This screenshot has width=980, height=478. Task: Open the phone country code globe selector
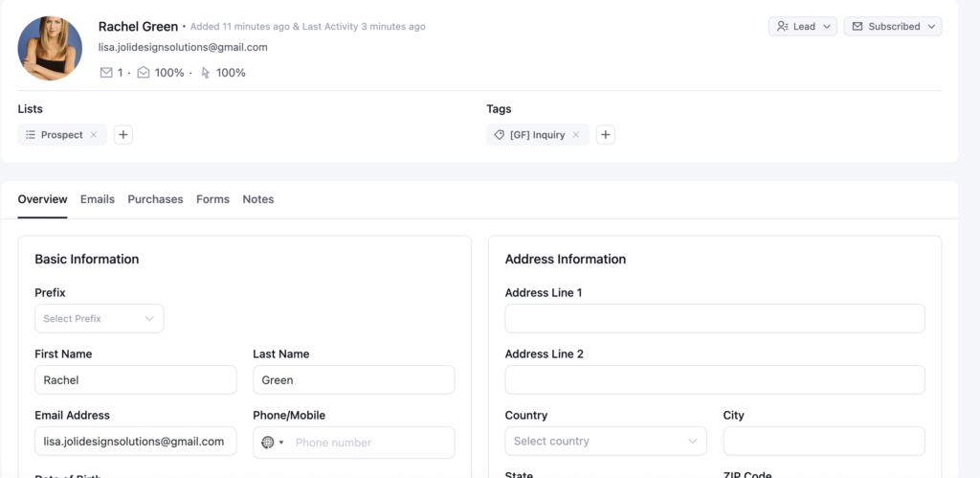point(273,443)
